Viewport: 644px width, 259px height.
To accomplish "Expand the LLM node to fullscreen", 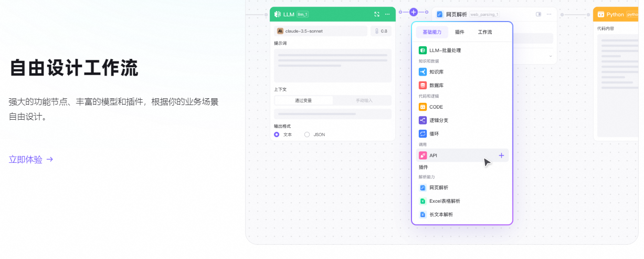I will [x=376, y=14].
